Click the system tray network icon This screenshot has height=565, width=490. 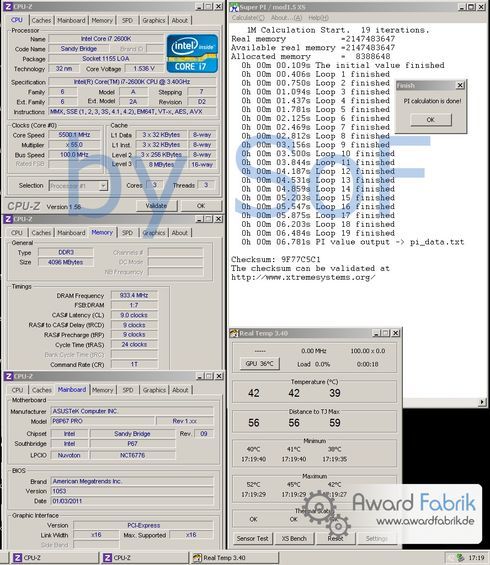tap(460, 557)
